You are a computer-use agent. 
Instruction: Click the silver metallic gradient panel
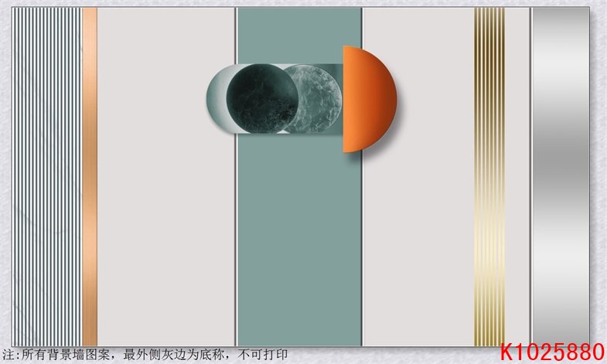(561, 176)
